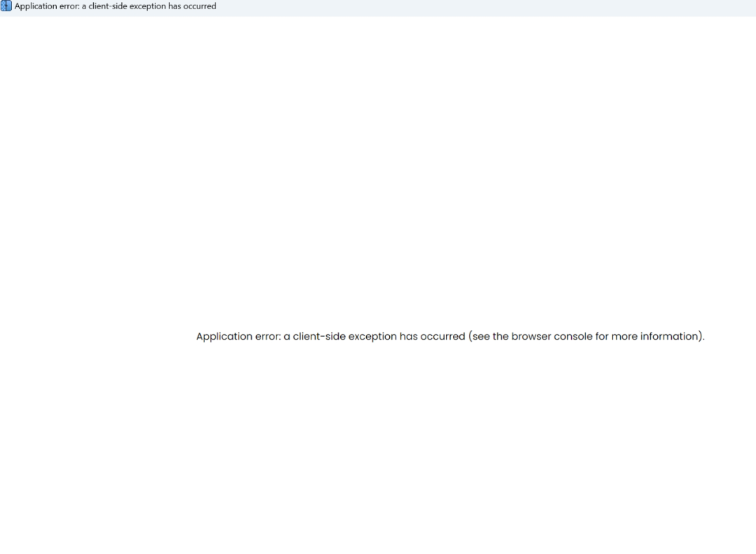
Task: Click 'client-side' in the window title
Action: 107,6
